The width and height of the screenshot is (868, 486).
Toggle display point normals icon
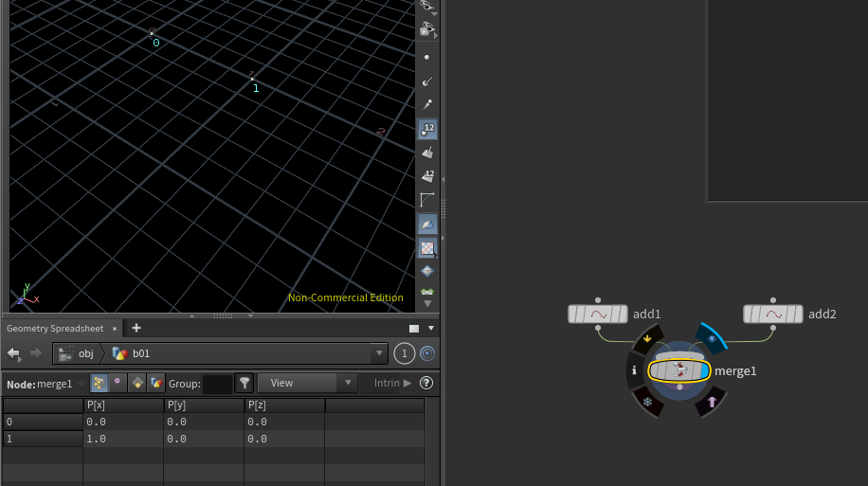[x=426, y=81]
